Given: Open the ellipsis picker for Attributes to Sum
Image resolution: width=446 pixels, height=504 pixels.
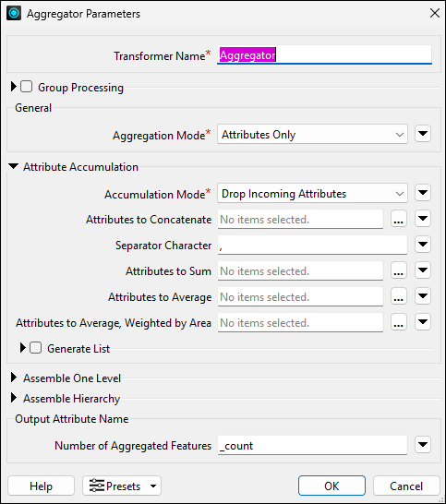Looking at the screenshot, I should pyautogui.click(x=399, y=270).
